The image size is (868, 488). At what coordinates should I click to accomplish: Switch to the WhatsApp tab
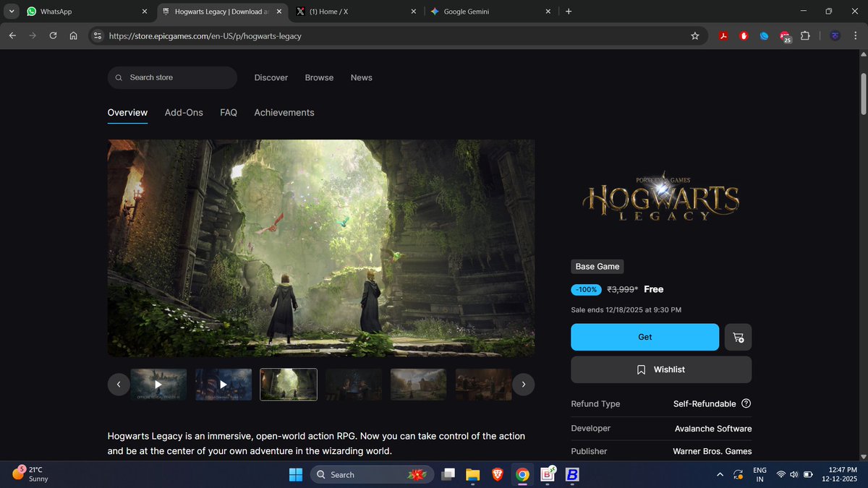point(87,12)
